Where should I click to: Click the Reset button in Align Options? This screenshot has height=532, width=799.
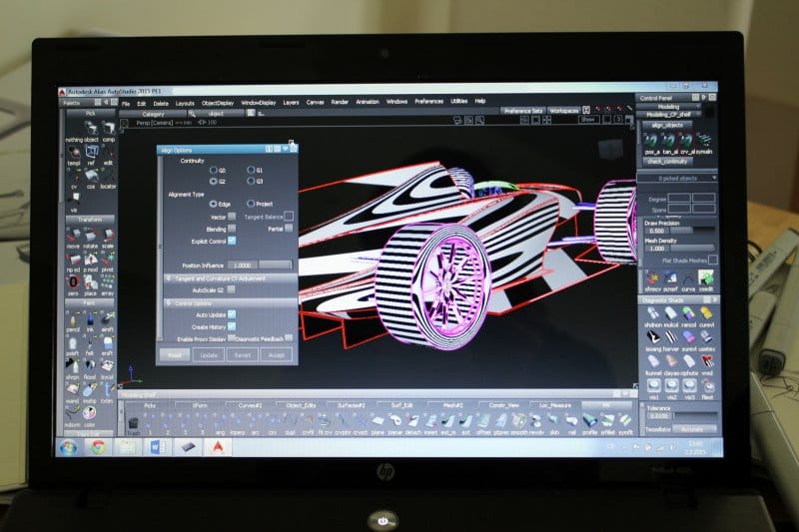click(175, 354)
